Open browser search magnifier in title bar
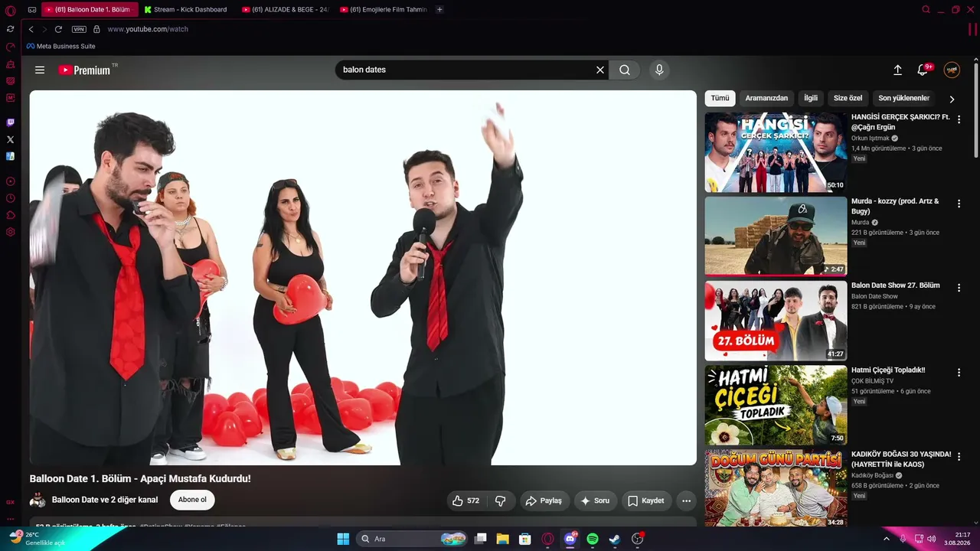Screen dimensions: 980x551 (926, 10)
